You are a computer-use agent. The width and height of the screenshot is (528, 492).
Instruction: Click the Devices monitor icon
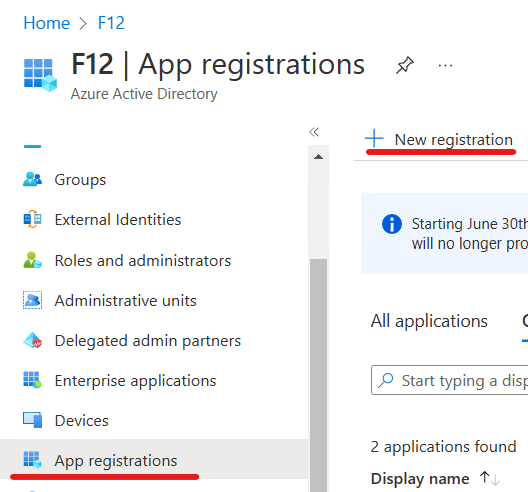[32, 420]
